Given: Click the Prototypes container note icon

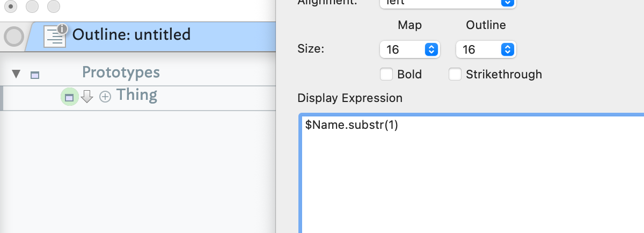Looking at the screenshot, I should click(x=35, y=75).
